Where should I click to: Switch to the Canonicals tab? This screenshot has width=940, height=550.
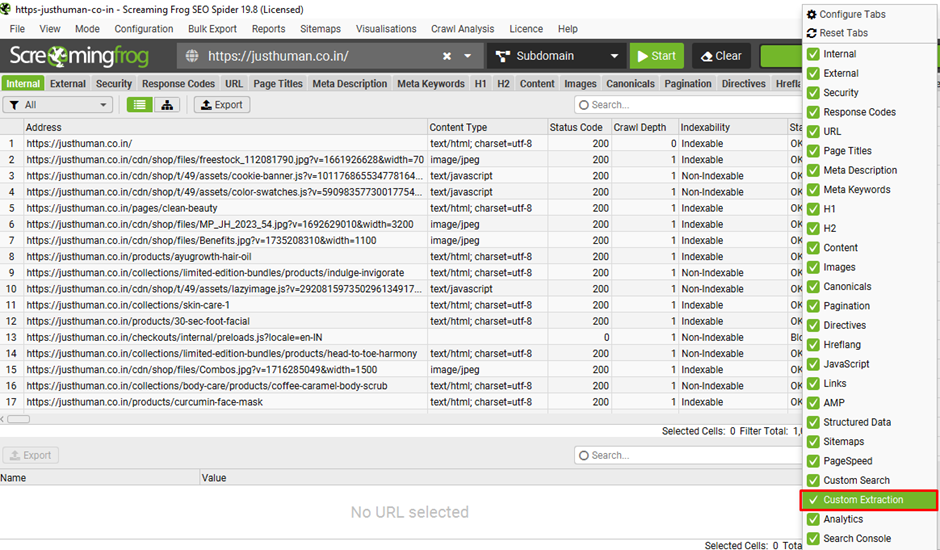(630, 84)
